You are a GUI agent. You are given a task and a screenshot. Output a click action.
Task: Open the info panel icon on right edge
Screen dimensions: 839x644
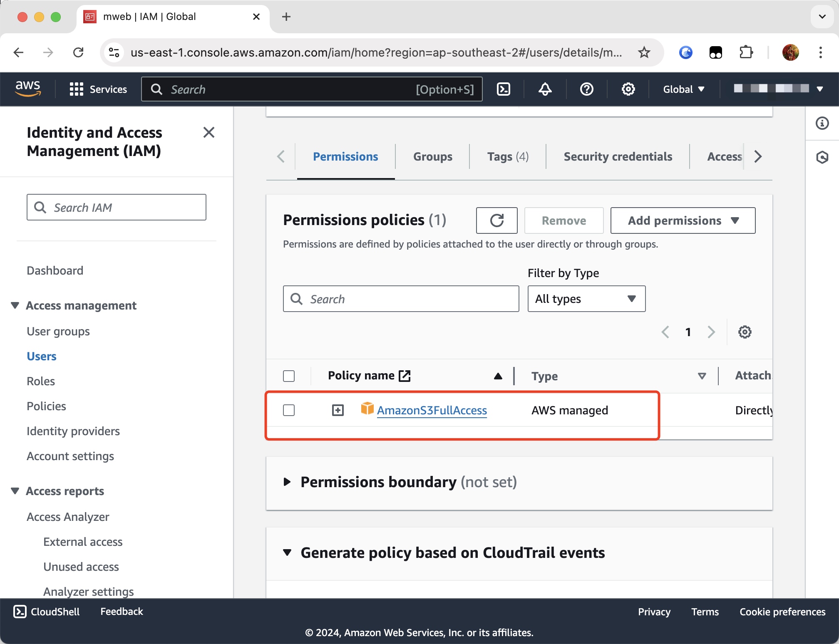point(822,123)
